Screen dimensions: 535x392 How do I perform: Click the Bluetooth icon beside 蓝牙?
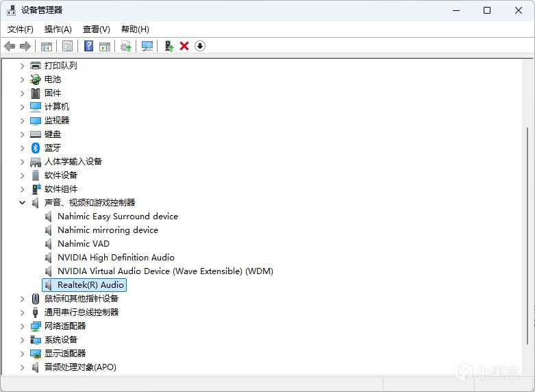tap(36, 148)
